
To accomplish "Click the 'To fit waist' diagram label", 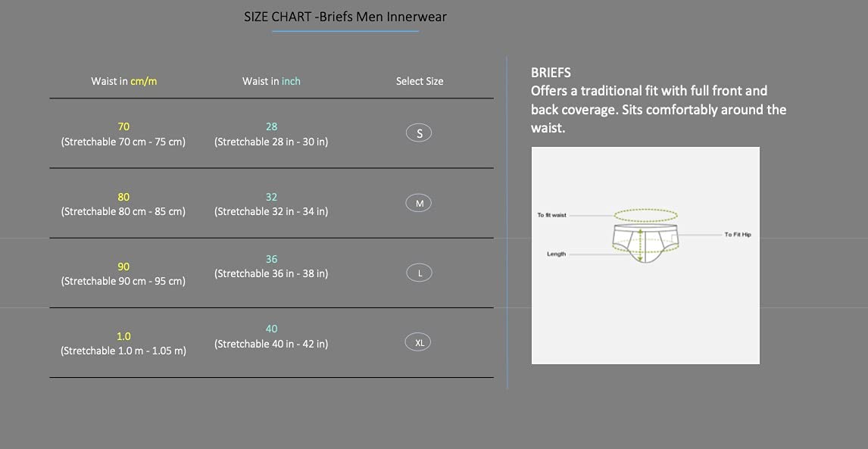I will (x=552, y=215).
